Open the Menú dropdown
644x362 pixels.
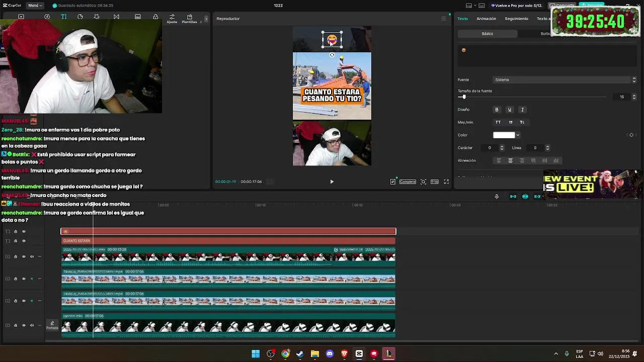coord(35,6)
